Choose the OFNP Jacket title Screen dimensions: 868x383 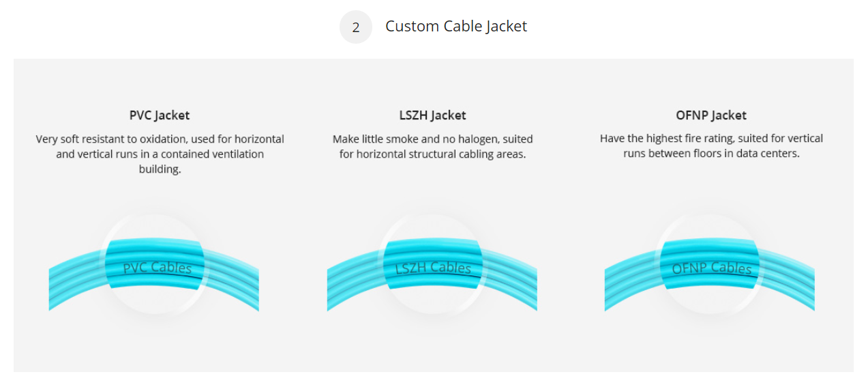(711, 115)
